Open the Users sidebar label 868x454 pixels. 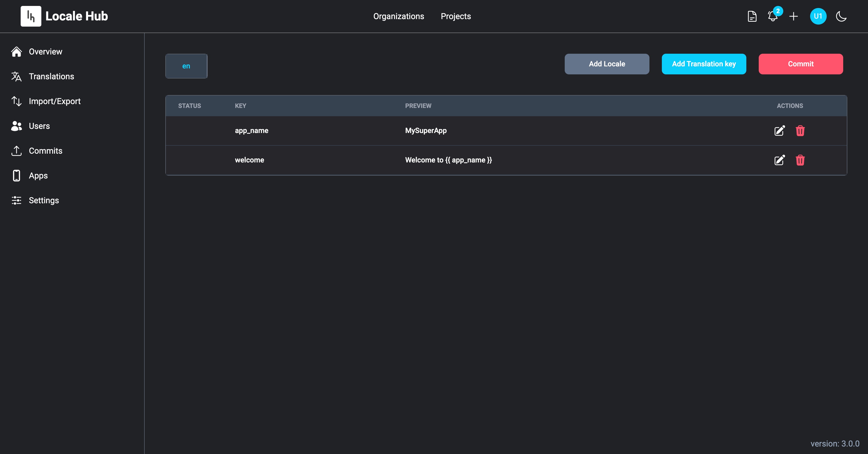(39, 126)
